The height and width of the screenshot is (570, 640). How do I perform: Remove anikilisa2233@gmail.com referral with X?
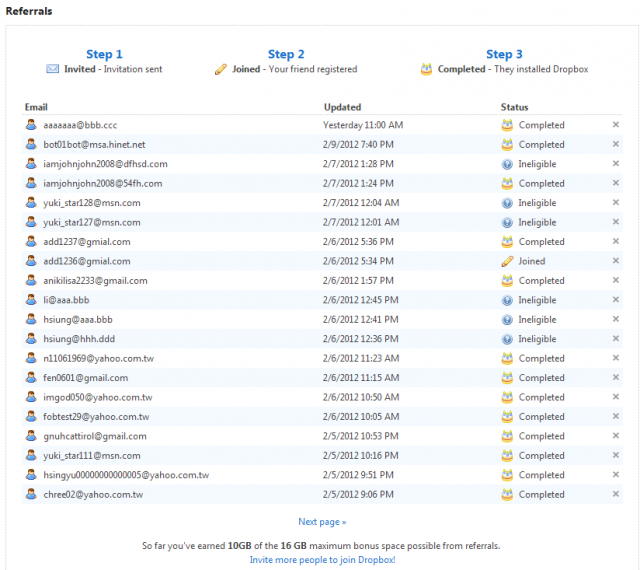(x=616, y=280)
